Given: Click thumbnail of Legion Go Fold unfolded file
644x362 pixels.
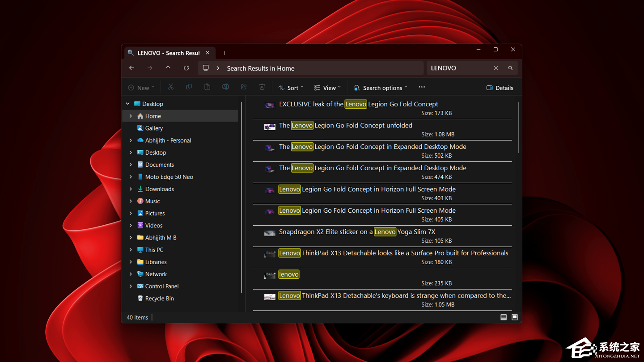Looking at the screenshot, I should pos(270,126).
